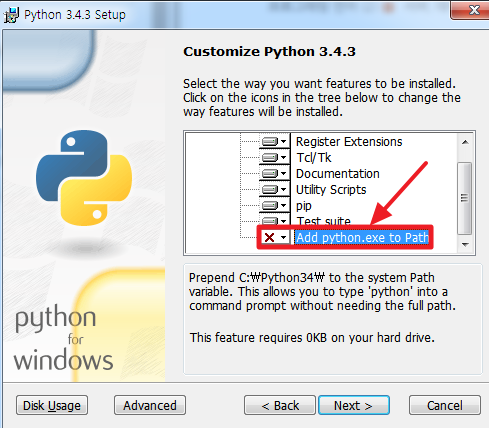Open the Advanced options
Screen dimensions: 489x428
[x=150, y=405]
